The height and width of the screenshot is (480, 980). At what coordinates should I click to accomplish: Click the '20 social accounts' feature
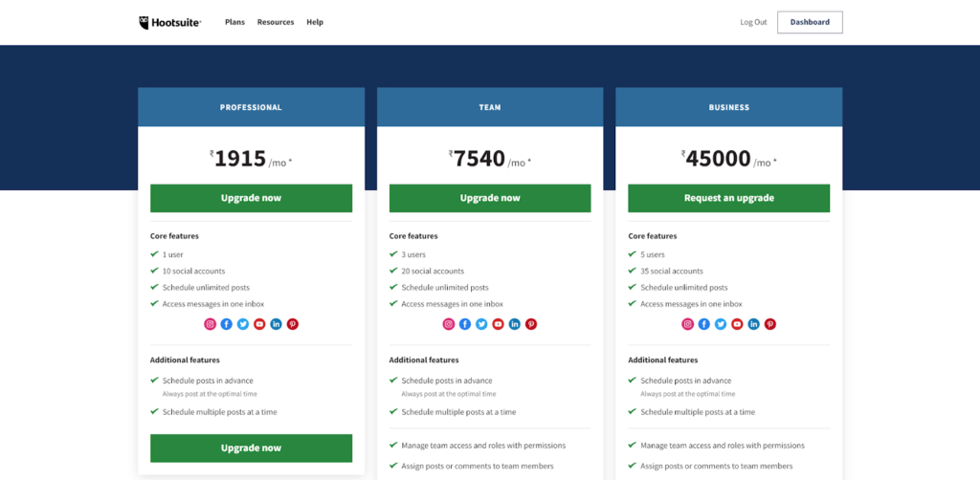(x=433, y=271)
